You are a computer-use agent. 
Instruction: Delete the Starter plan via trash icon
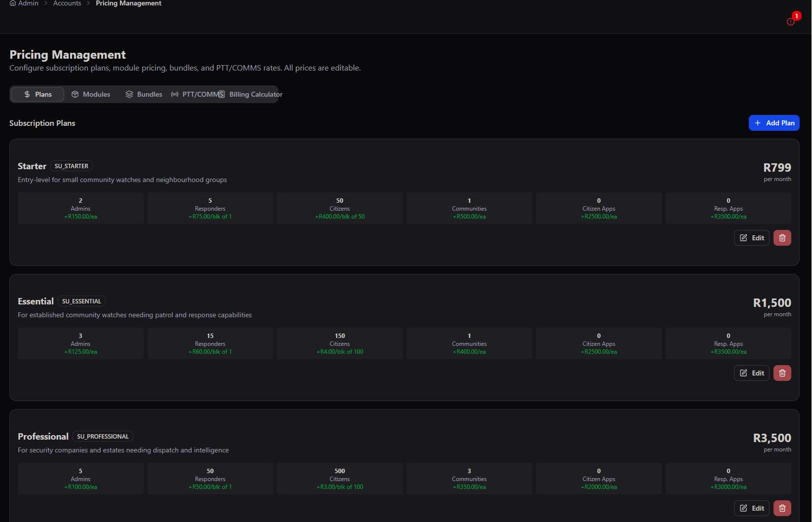click(x=782, y=238)
